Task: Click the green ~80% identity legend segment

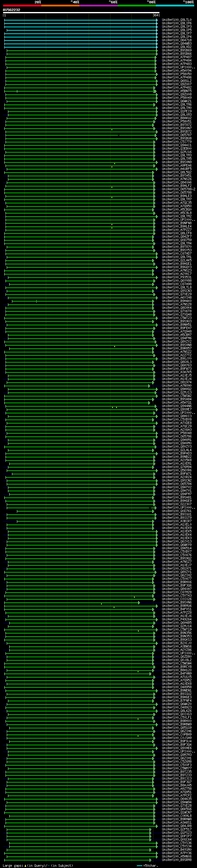Action: coord(137,6)
